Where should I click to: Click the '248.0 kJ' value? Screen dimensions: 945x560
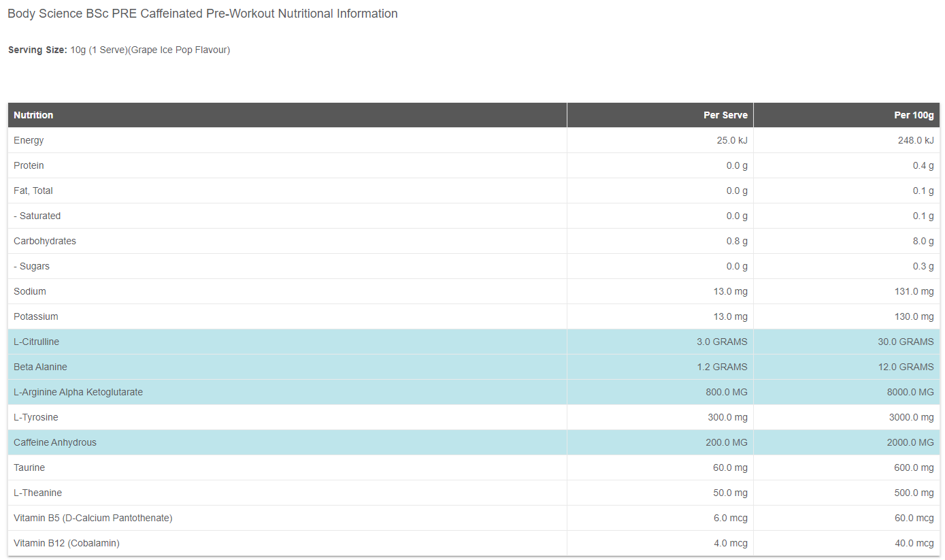[916, 140]
